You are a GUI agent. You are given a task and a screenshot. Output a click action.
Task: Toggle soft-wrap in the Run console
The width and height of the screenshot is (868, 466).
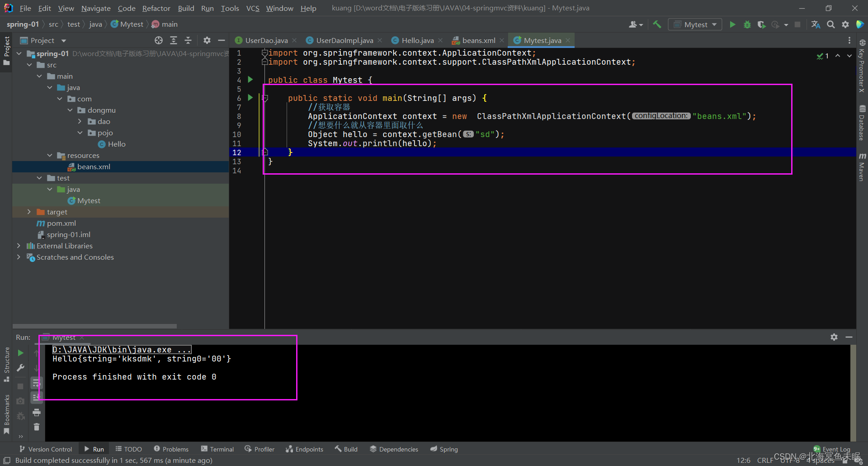click(37, 382)
